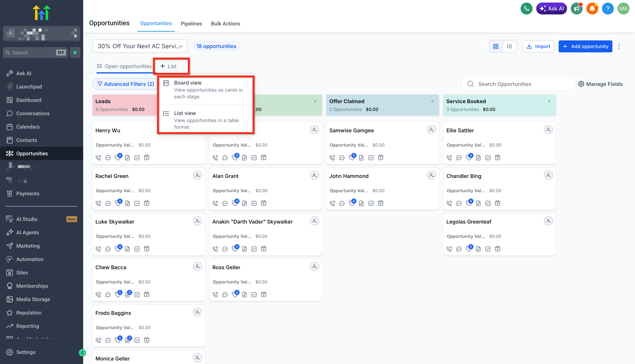Choose List view from the popup
The height and width of the screenshot is (364, 635).
[x=206, y=120]
